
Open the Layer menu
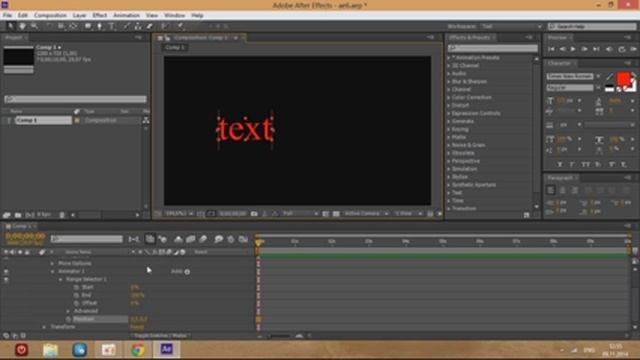(79, 15)
